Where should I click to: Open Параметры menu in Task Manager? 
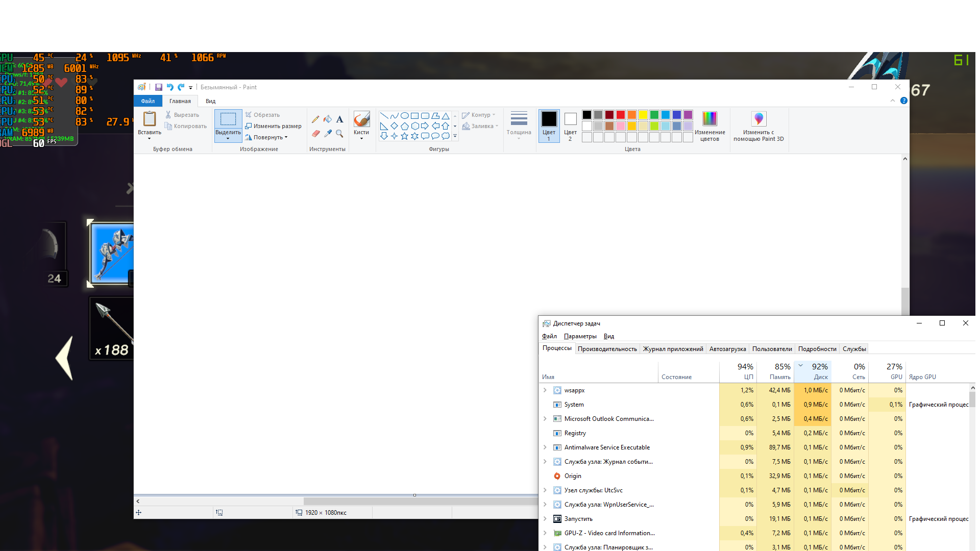click(580, 336)
